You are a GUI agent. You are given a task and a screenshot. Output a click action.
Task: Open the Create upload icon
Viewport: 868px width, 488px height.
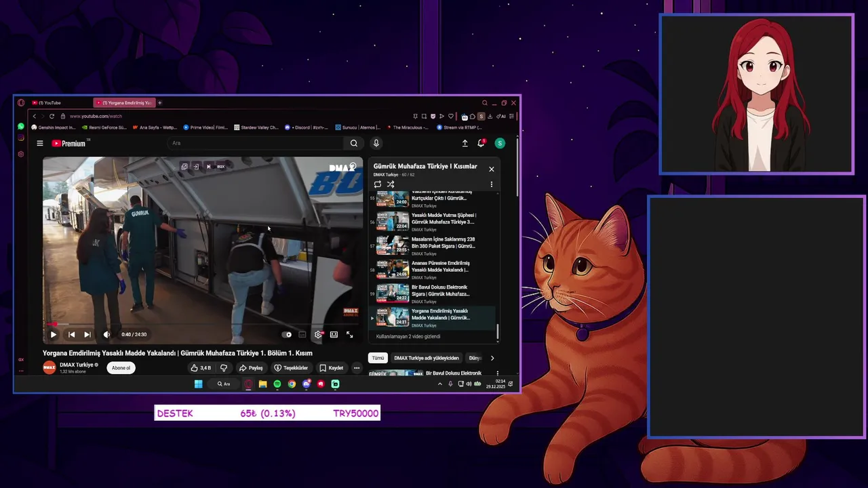[x=465, y=143]
